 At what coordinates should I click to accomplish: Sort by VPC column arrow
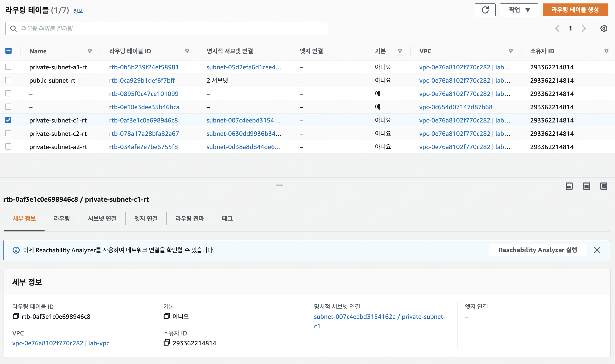point(511,51)
